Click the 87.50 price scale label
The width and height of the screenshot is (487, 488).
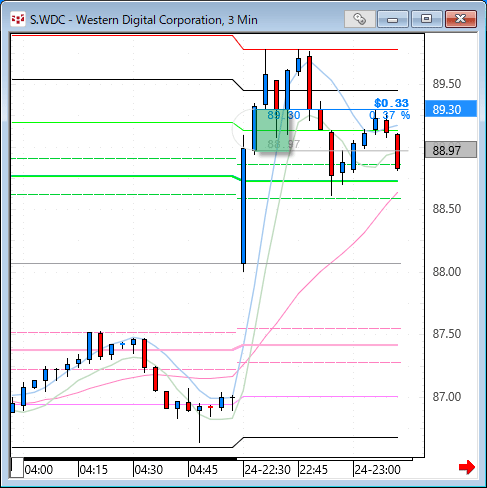[447, 334]
